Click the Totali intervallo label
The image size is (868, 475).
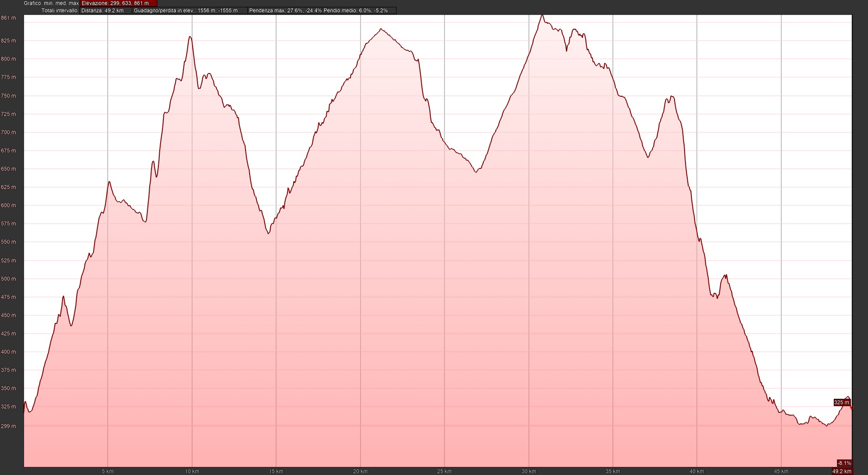[60, 10]
